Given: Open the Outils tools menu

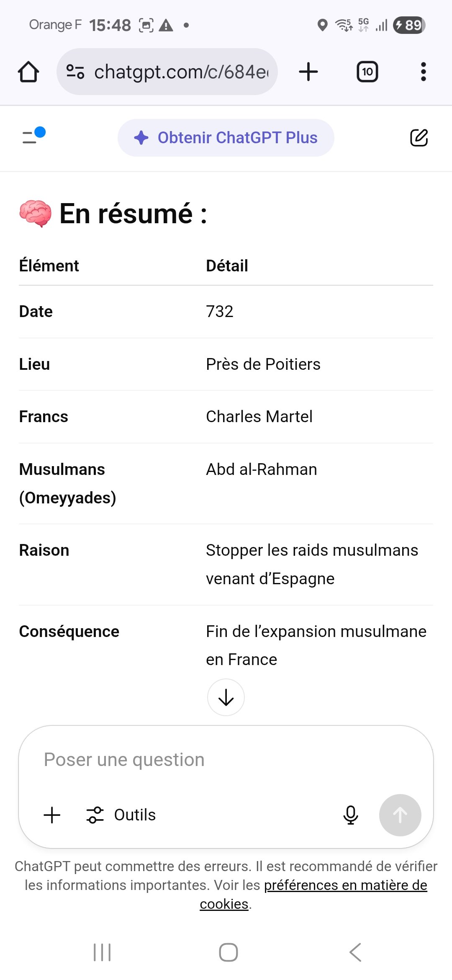Looking at the screenshot, I should coord(121,815).
